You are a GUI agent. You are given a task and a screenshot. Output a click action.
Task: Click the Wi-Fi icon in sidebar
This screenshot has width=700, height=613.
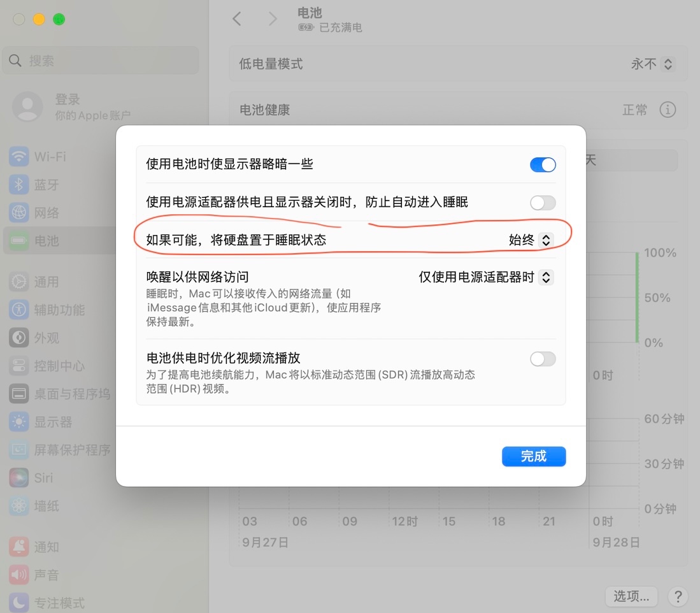click(18, 157)
